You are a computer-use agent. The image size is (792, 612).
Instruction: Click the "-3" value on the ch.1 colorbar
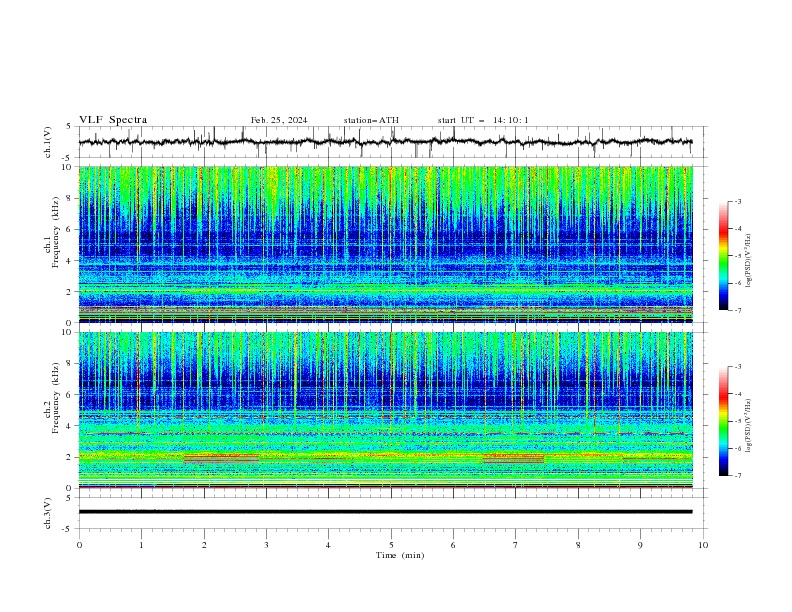pos(737,202)
